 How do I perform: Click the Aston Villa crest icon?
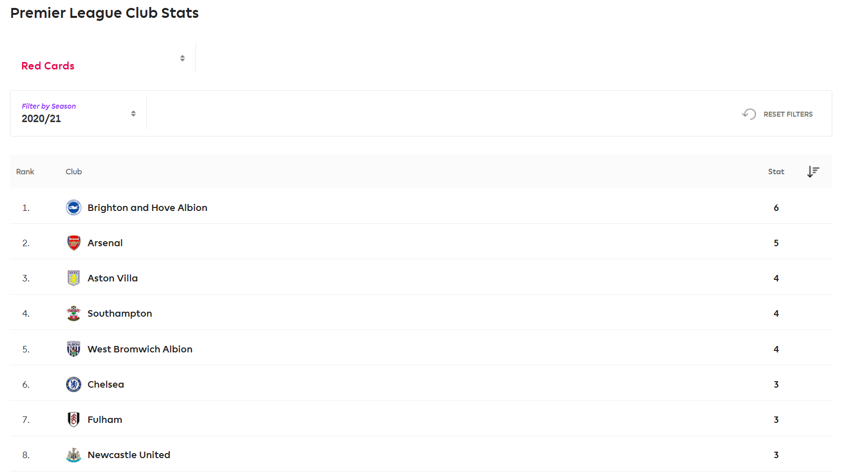[73, 278]
